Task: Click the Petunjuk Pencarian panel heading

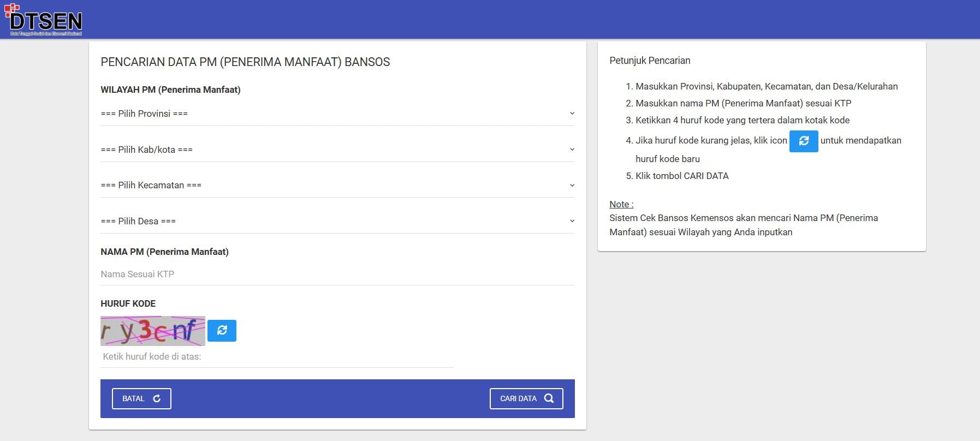Action: [x=650, y=61]
